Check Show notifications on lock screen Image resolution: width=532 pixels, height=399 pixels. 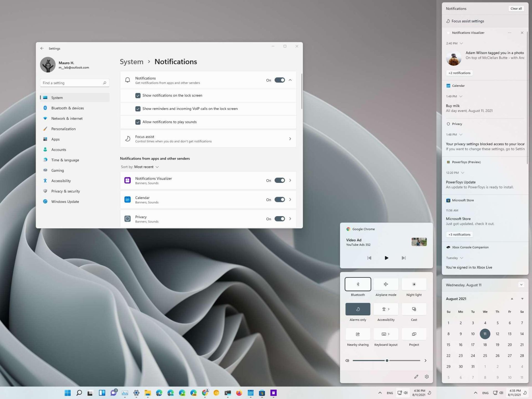[138, 95]
